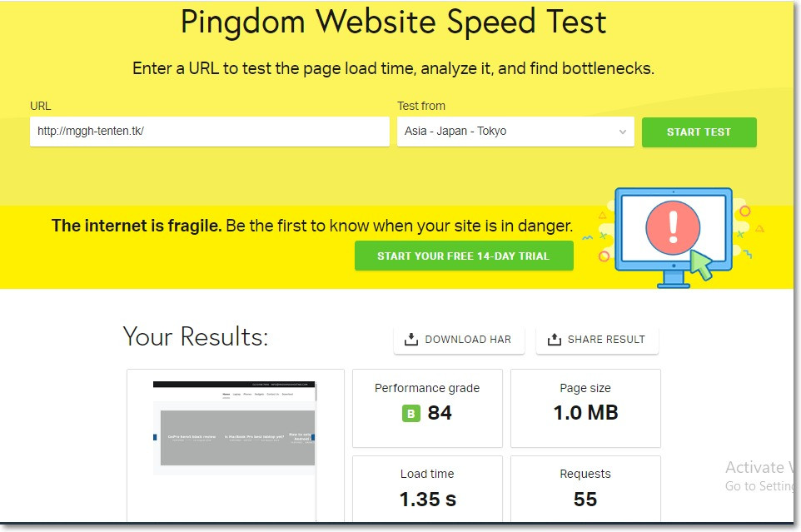Download the HAR file
The height and width of the screenshot is (532, 801).
point(459,340)
